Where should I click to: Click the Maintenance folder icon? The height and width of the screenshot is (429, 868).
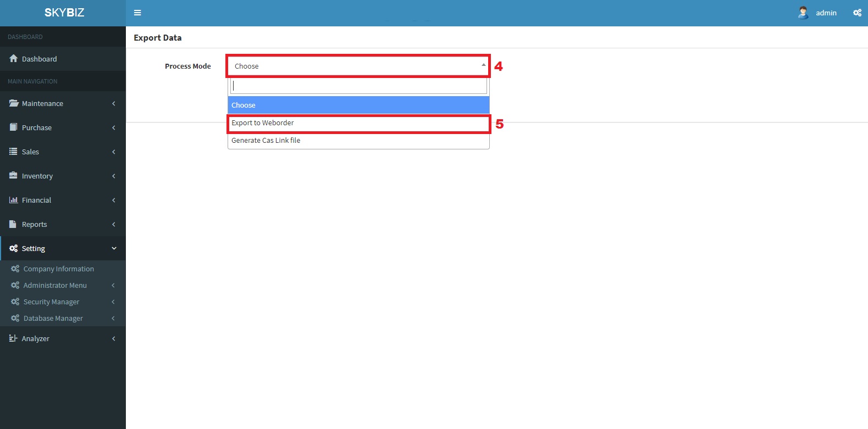pos(14,103)
